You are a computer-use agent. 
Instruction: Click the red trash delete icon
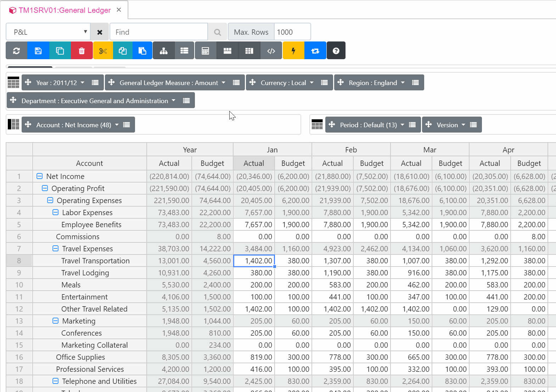coord(82,51)
